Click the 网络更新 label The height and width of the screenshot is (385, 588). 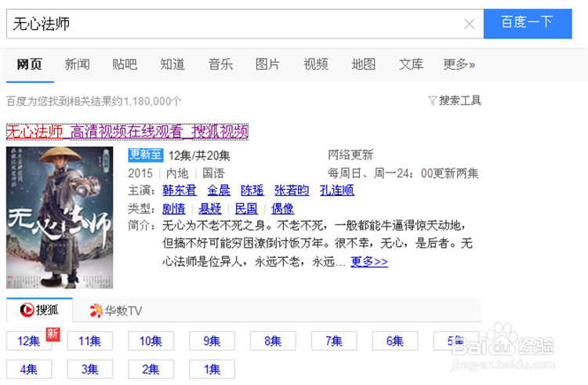350,154
